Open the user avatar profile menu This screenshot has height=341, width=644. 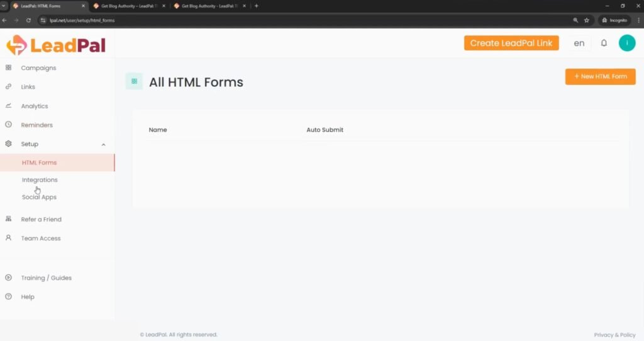(627, 43)
